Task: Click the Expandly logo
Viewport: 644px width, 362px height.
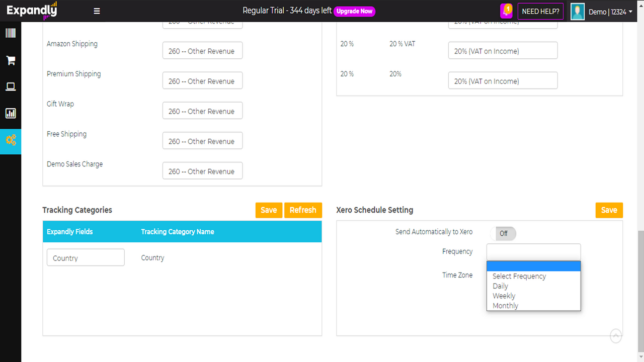Action: [31, 10]
